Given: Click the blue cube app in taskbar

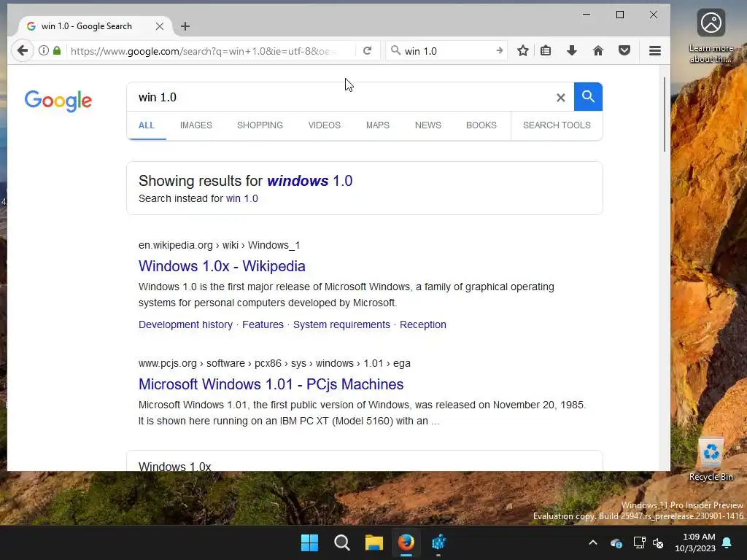Looking at the screenshot, I should (x=438, y=542).
